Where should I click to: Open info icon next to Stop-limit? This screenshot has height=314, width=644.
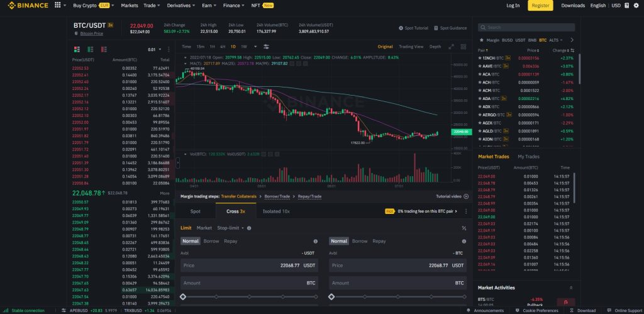pyautogui.click(x=249, y=228)
